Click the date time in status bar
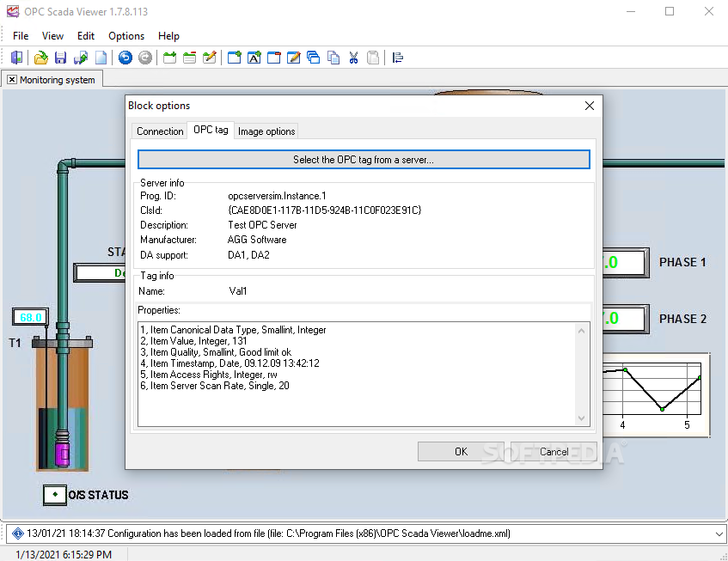The height and width of the screenshot is (561, 728). click(x=64, y=554)
